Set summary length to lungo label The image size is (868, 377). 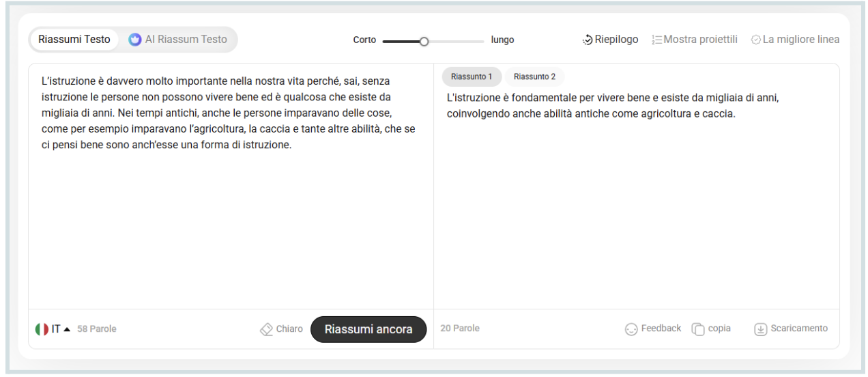[502, 40]
